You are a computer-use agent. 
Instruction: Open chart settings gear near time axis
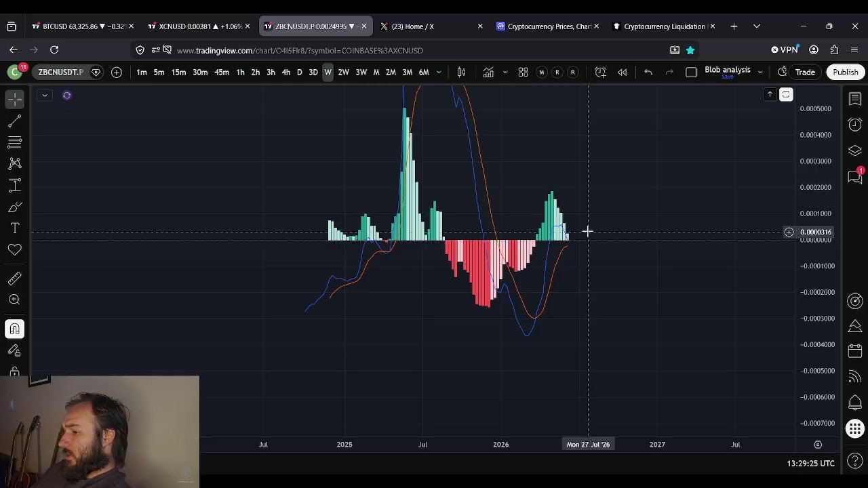pos(818,445)
